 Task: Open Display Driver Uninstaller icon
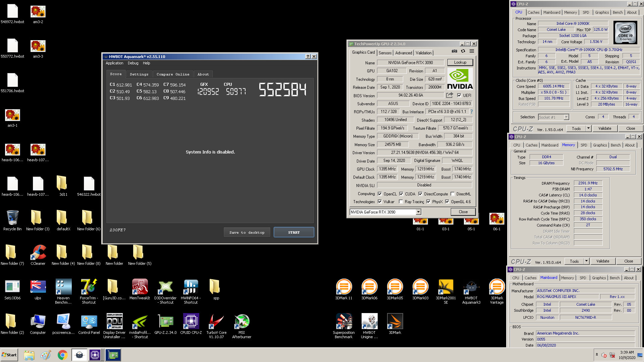click(x=114, y=326)
